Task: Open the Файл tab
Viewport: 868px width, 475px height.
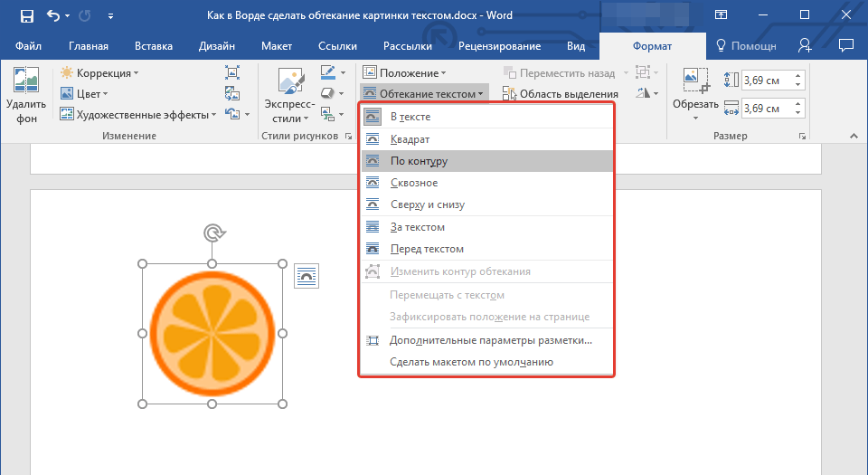Action: click(28, 46)
